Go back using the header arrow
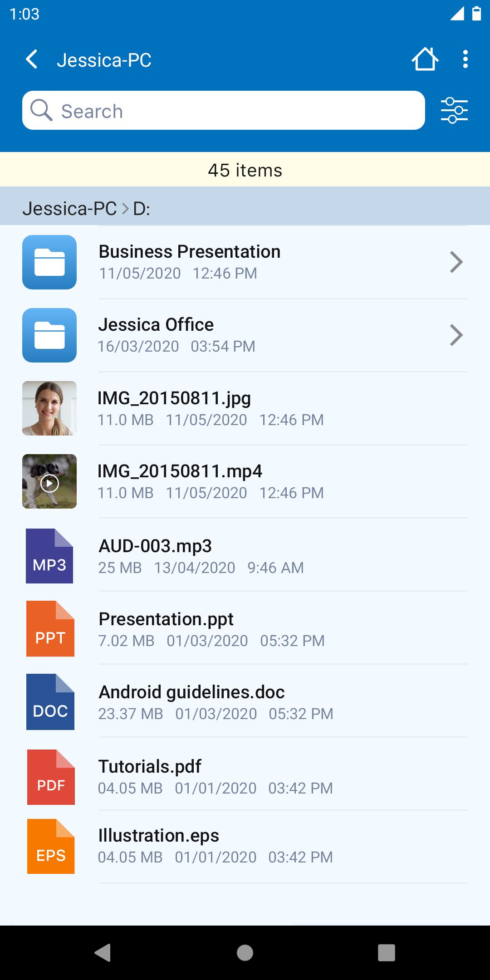 [x=31, y=59]
